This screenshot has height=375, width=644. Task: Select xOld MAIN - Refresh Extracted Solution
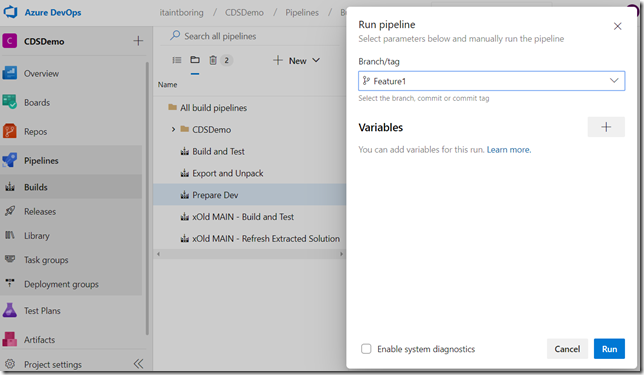point(266,239)
